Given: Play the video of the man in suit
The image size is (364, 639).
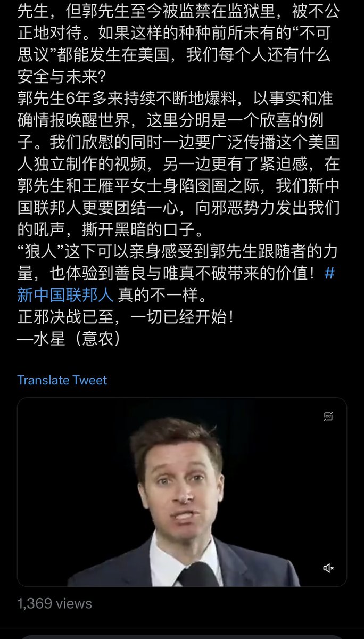Looking at the screenshot, I should (182, 493).
